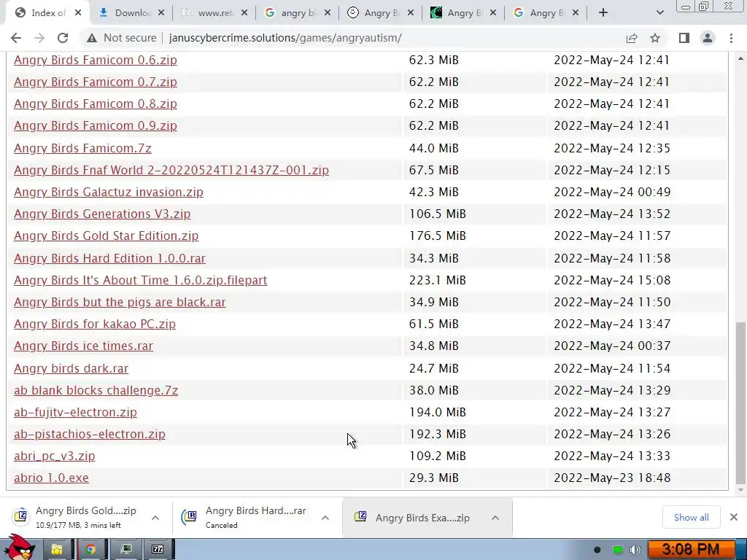Viewport: 747px width, 560px height.
Task: Reload the current page
Action: coord(63,38)
